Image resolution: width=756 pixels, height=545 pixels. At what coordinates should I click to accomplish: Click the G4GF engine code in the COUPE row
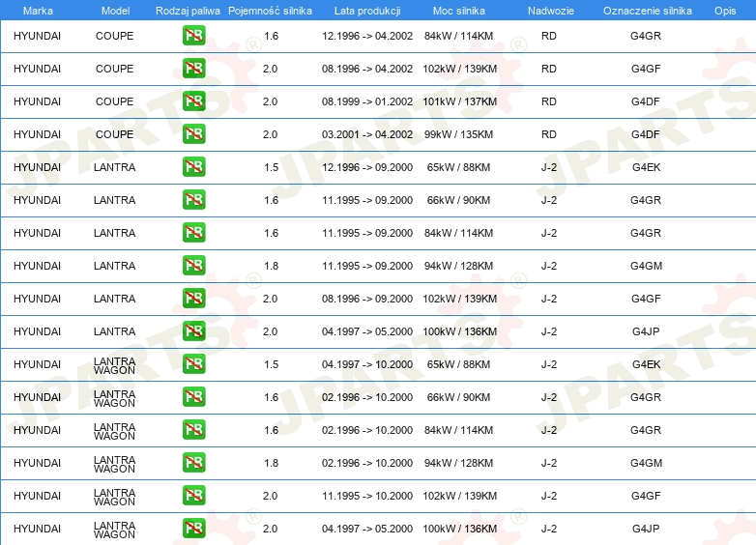(x=646, y=69)
